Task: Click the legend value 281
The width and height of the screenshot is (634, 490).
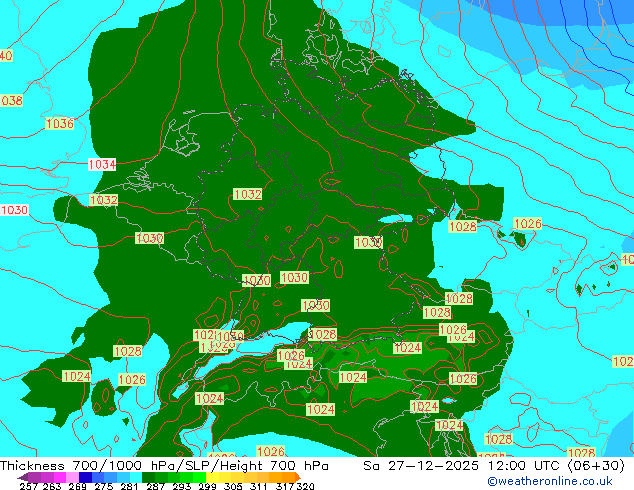Action: click(129, 486)
